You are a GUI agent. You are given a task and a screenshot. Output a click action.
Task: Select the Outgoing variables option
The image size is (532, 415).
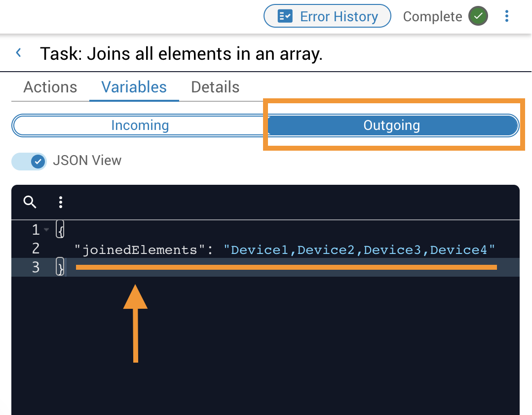(391, 125)
